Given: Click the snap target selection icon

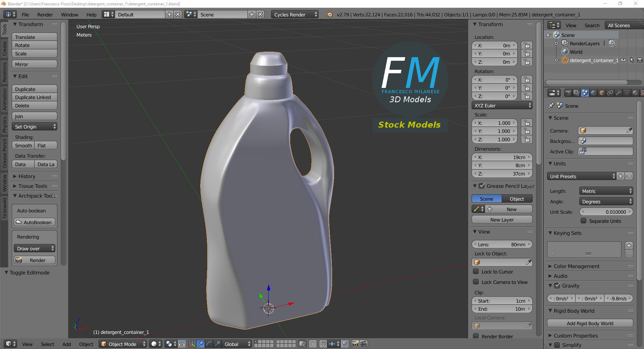Looking at the screenshot, I should (x=345, y=344).
